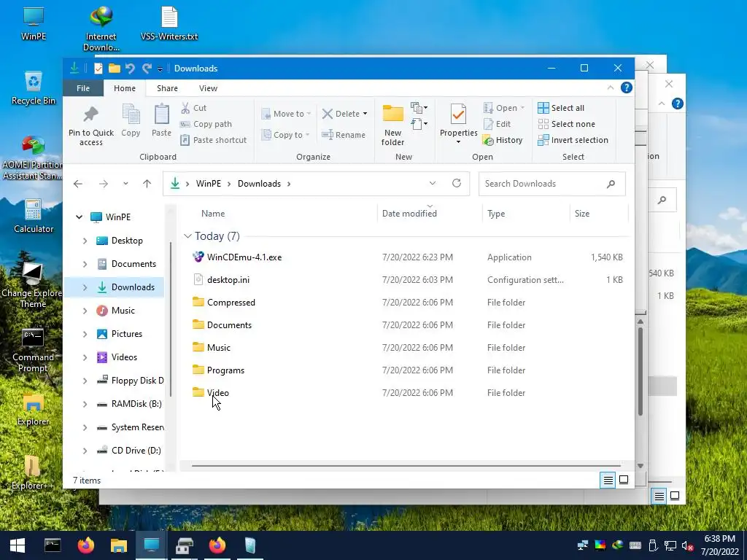Select the Compressed folder row
This screenshot has width=747, height=560.
pos(406,303)
